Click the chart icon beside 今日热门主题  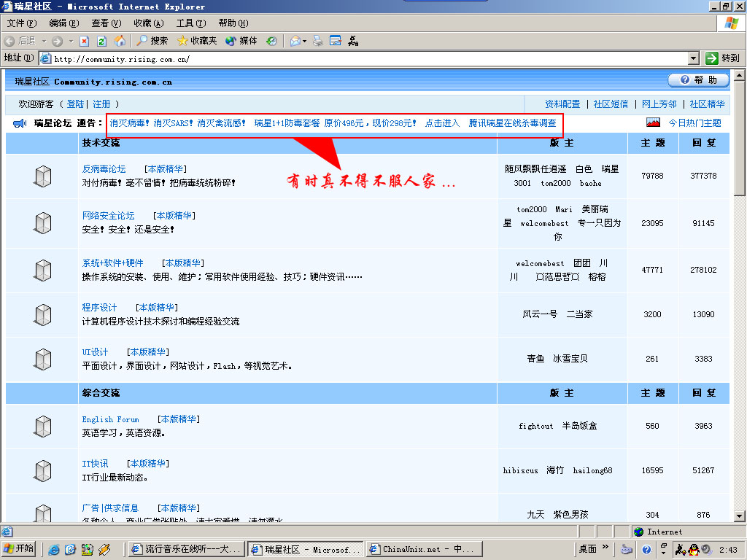(x=653, y=122)
